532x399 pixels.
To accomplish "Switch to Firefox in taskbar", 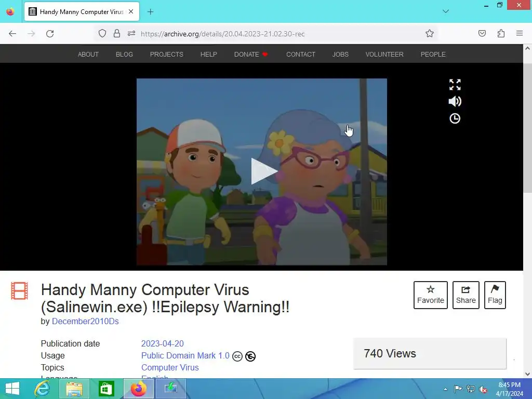I will pyautogui.click(x=138, y=389).
